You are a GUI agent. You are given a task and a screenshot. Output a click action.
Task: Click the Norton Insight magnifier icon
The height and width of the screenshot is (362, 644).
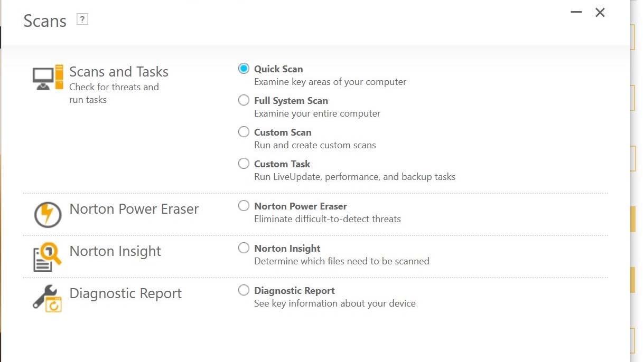click(48, 256)
